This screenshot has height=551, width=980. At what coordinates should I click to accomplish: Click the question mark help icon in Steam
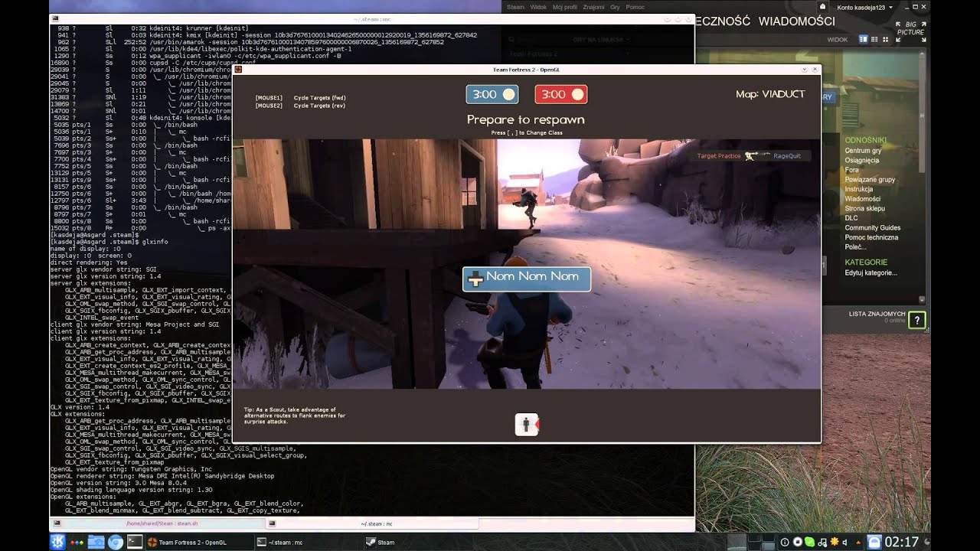tap(916, 320)
